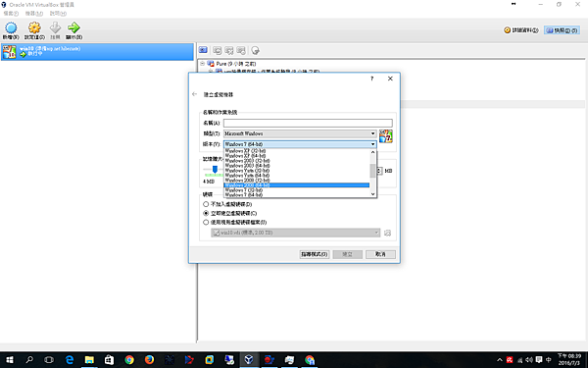Open the Store icon in the taskbar
Image resolution: width=588 pixels, height=368 pixels.
click(x=109, y=360)
